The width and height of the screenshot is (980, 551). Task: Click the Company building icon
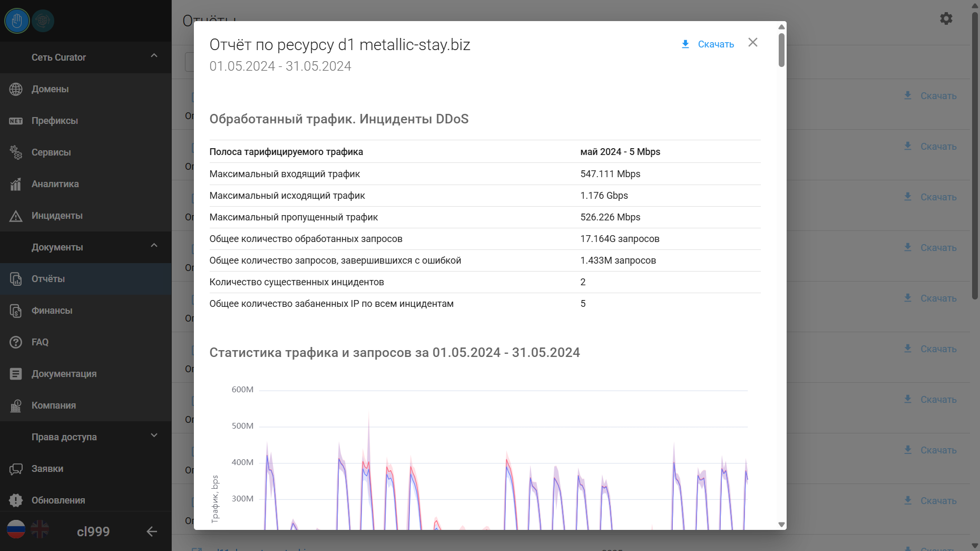tap(16, 405)
